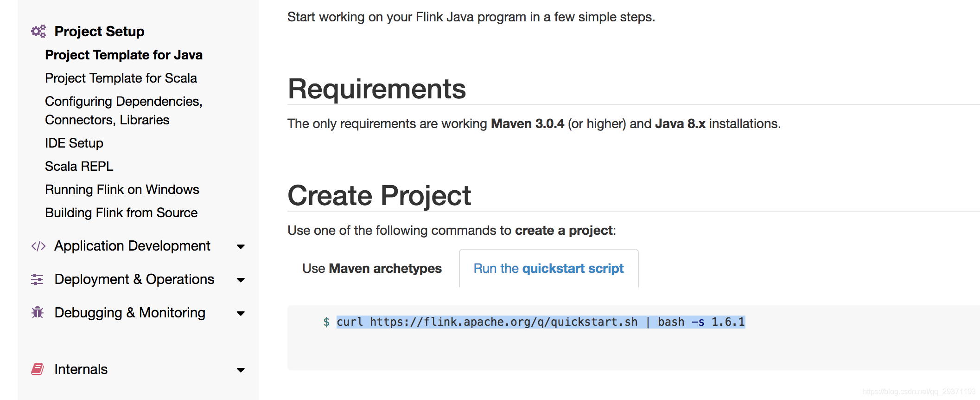Viewport: 980px width, 400px height.
Task: Go to IDE Setup page
Action: click(74, 143)
